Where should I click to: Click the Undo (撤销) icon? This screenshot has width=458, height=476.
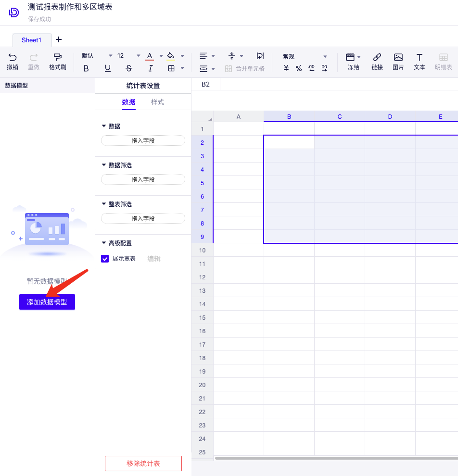[x=13, y=57]
